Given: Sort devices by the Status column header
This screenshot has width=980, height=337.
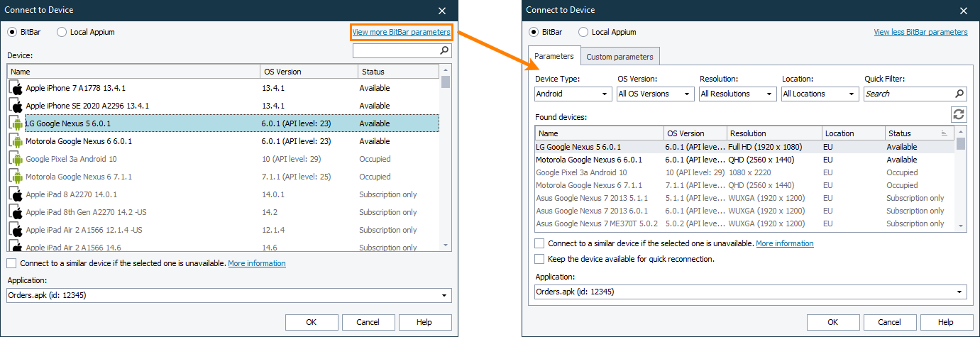Looking at the screenshot, I should 915,133.
